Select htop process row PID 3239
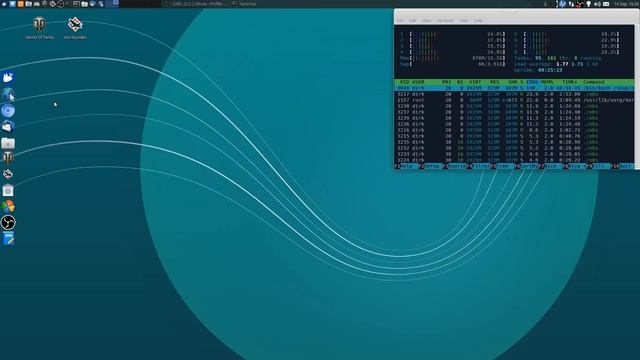Viewport: 640px width, 360px height. (514, 118)
